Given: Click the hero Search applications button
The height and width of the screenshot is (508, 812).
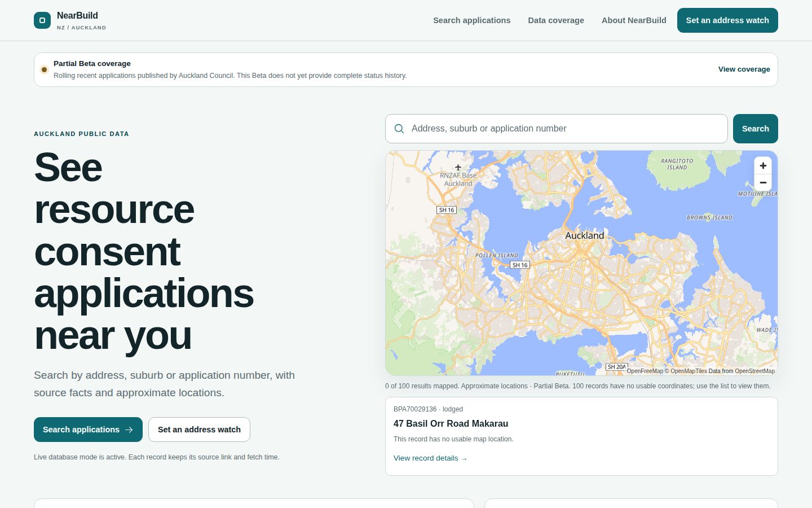Looking at the screenshot, I should coord(88,430).
